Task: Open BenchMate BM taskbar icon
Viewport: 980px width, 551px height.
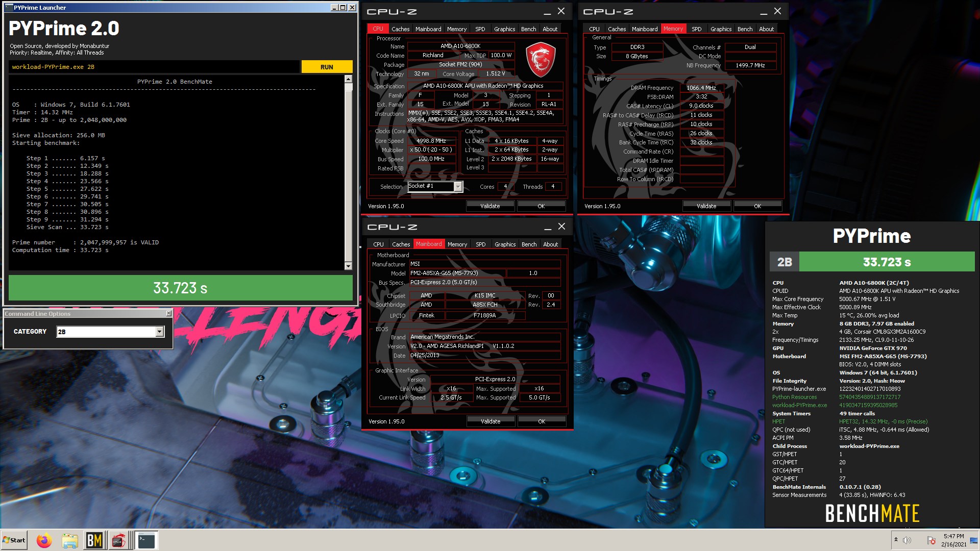Action: (94, 540)
